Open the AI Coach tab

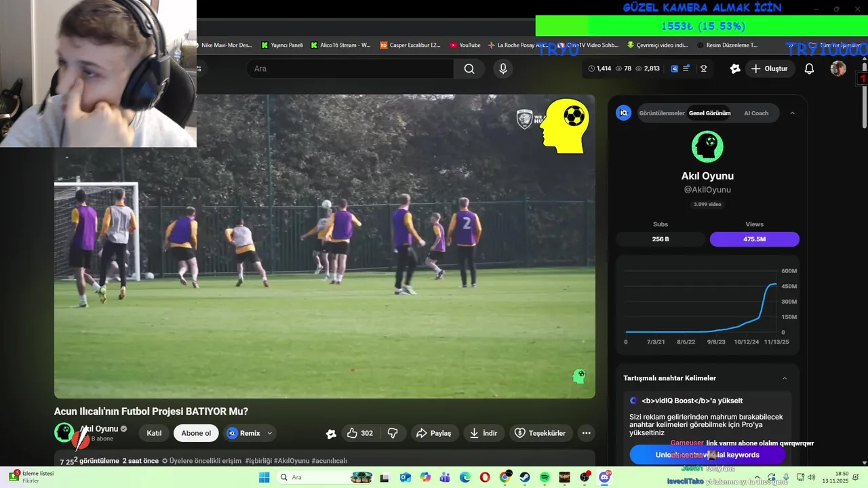pos(756,113)
